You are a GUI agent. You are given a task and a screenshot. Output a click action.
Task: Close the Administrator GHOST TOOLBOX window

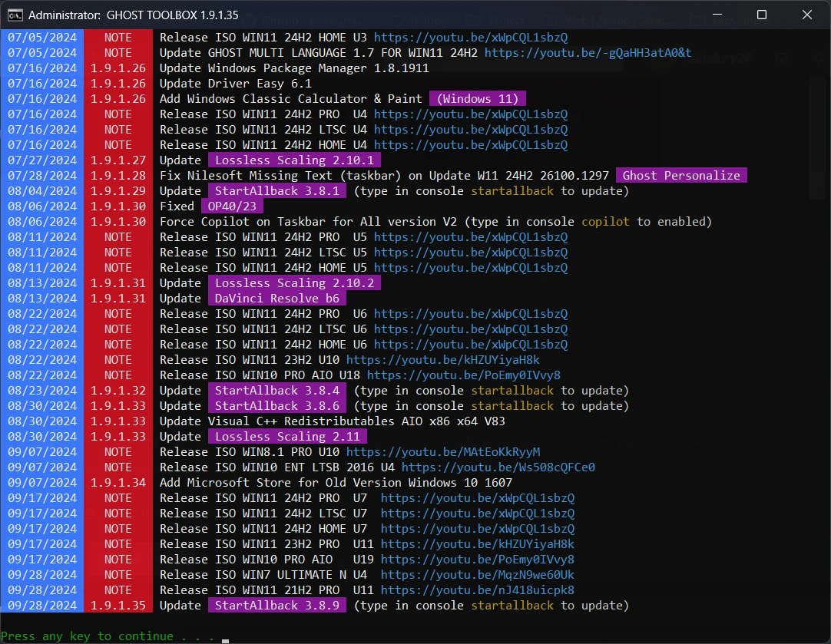806,15
